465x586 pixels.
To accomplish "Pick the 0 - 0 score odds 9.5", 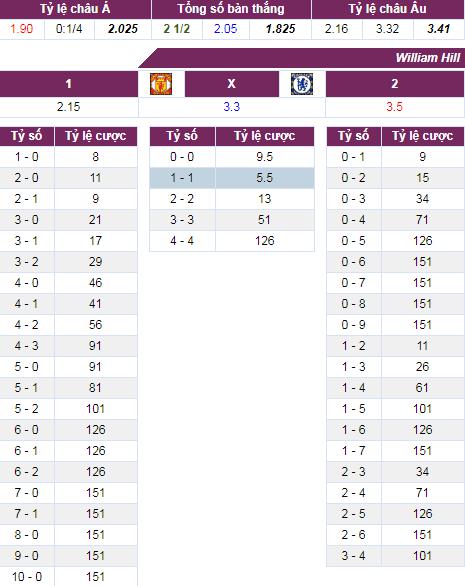I will coord(265,157).
